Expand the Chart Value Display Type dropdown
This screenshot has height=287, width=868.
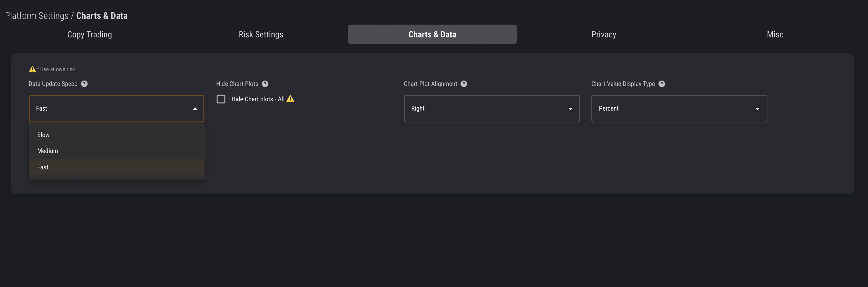point(679,109)
